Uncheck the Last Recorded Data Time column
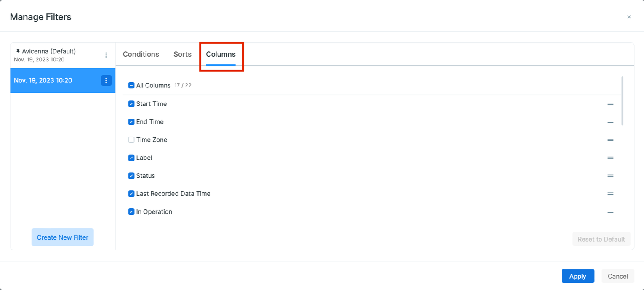644x290 pixels. click(131, 194)
